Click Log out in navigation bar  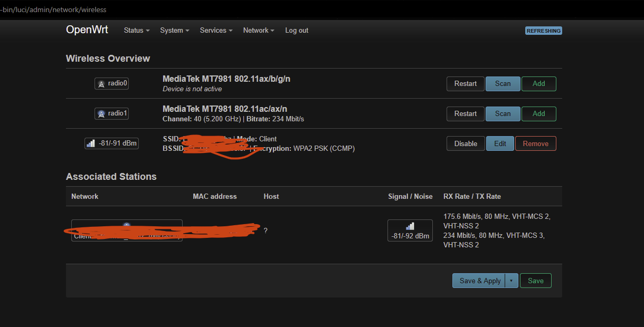point(297,31)
